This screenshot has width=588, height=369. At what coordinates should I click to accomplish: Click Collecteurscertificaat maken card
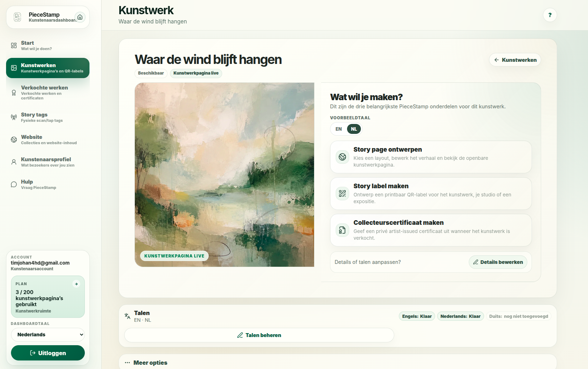click(x=431, y=230)
